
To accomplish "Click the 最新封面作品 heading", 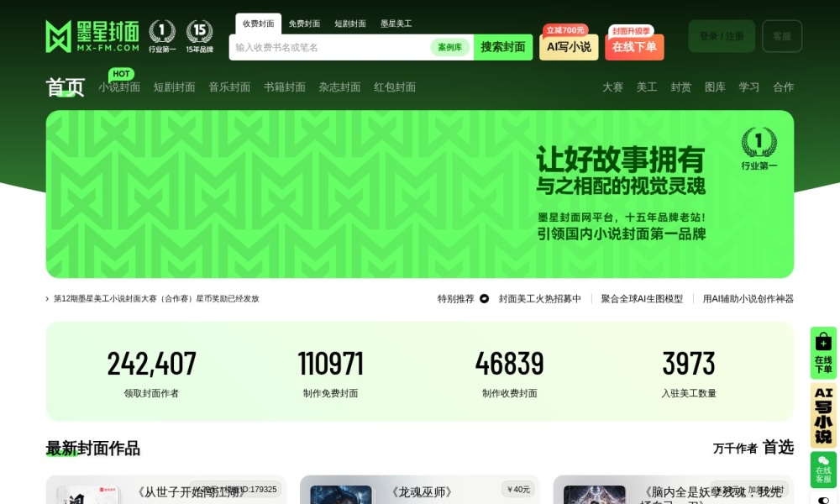I will 93,449.
